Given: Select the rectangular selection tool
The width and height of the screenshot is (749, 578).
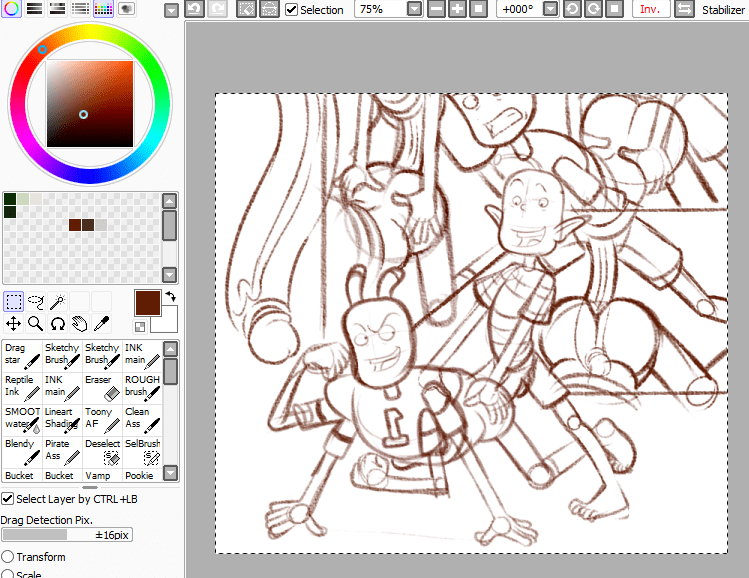Looking at the screenshot, I should [13, 302].
